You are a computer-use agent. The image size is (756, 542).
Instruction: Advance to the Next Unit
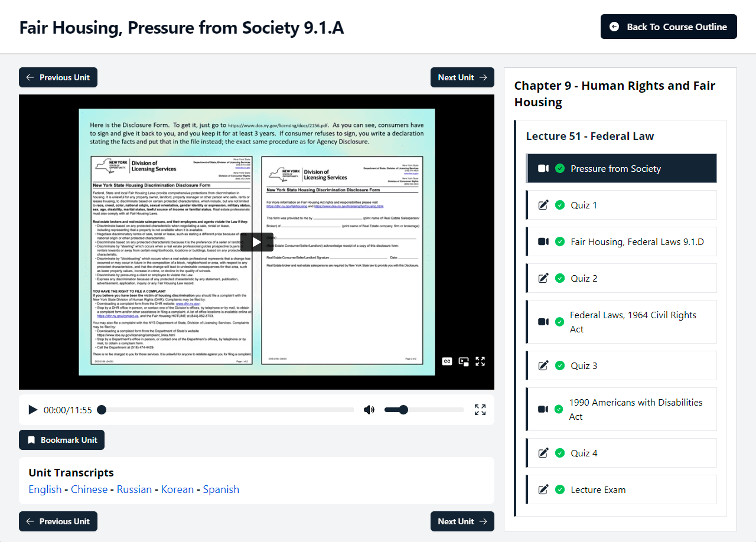pyautogui.click(x=462, y=77)
